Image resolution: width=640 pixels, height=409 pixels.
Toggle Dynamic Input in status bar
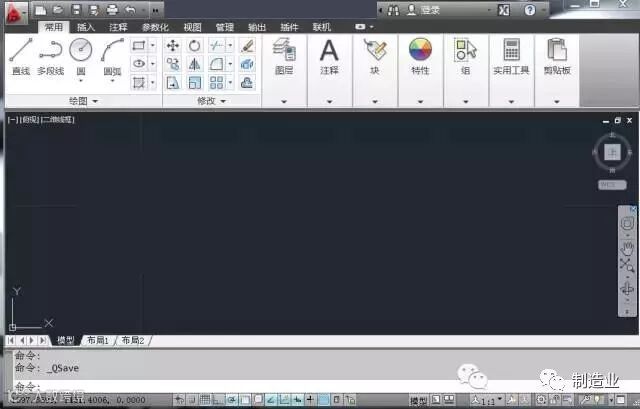click(298, 400)
